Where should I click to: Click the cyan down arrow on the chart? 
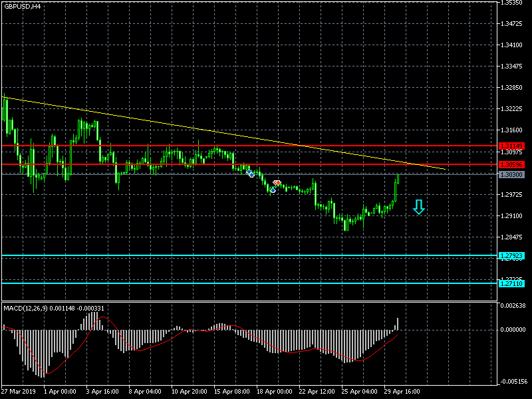pos(418,207)
